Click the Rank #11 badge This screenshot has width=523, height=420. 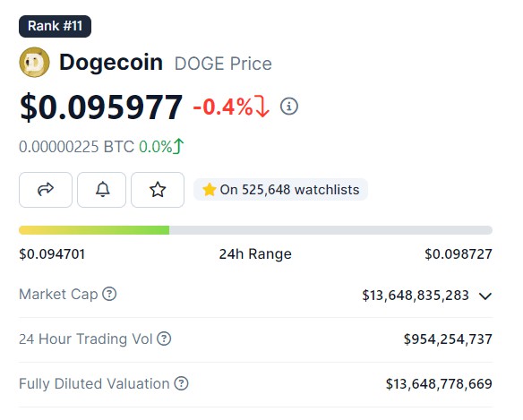coord(55,26)
